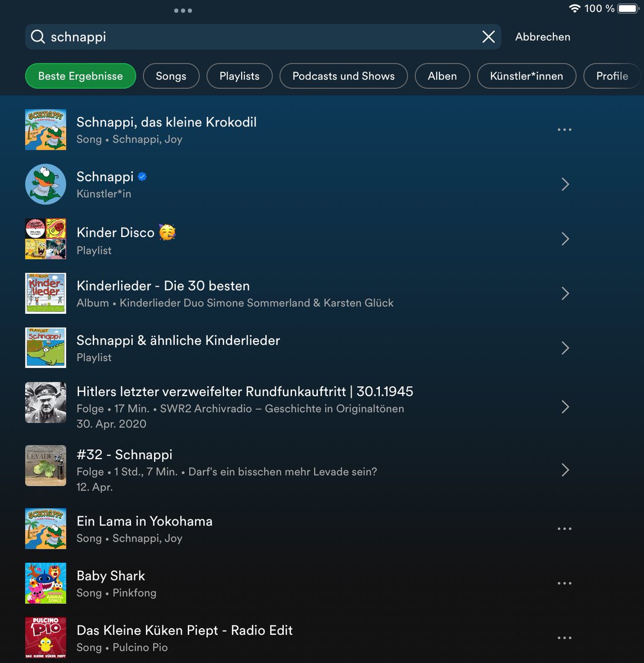Tap the Pulcino Pio cover art

[46, 638]
